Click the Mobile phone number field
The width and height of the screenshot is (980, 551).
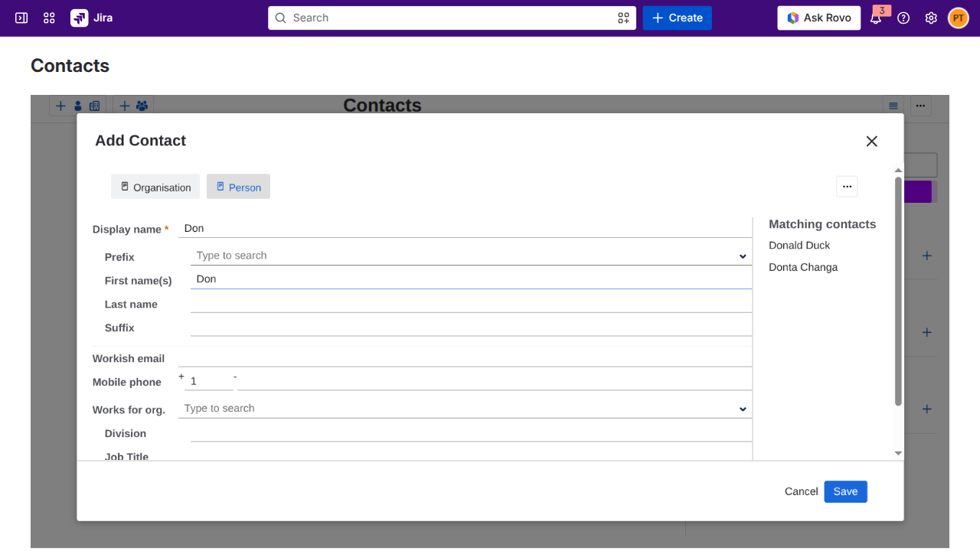coord(495,380)
